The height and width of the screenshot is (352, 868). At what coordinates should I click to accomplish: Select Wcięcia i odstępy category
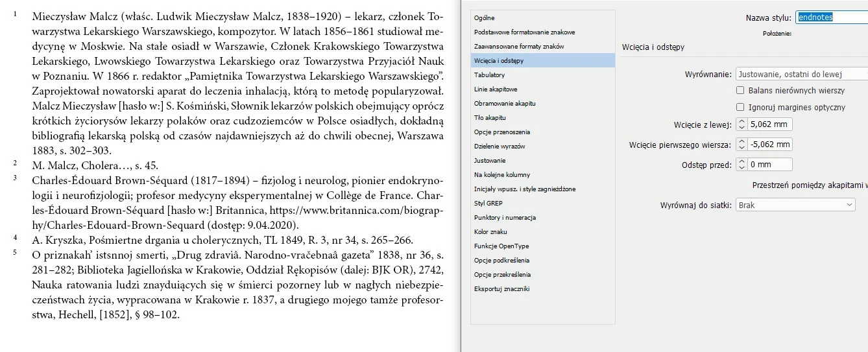pos(543,61)
